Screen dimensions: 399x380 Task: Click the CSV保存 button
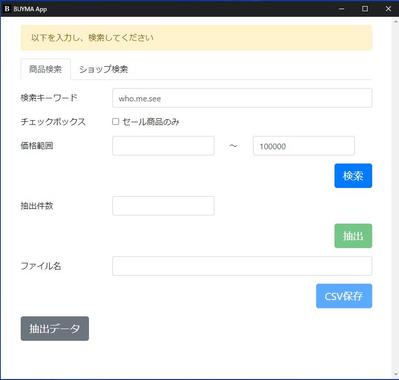tap(344, 296)
